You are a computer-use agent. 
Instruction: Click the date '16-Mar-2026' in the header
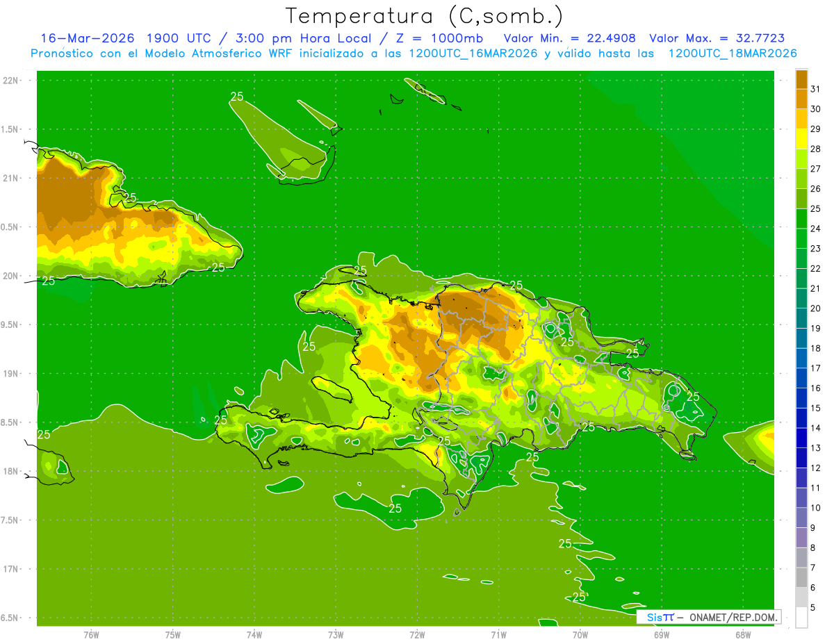88,38
